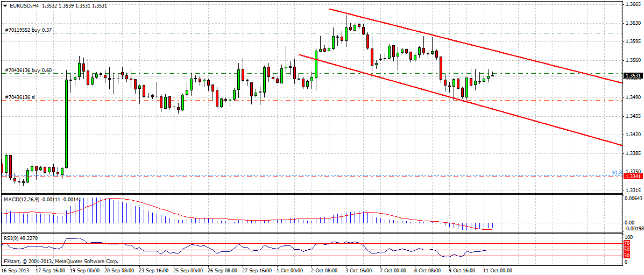Select the #70436136 sl stop loss label
Viewport: 644px width, 275px height.
(20, 97)
